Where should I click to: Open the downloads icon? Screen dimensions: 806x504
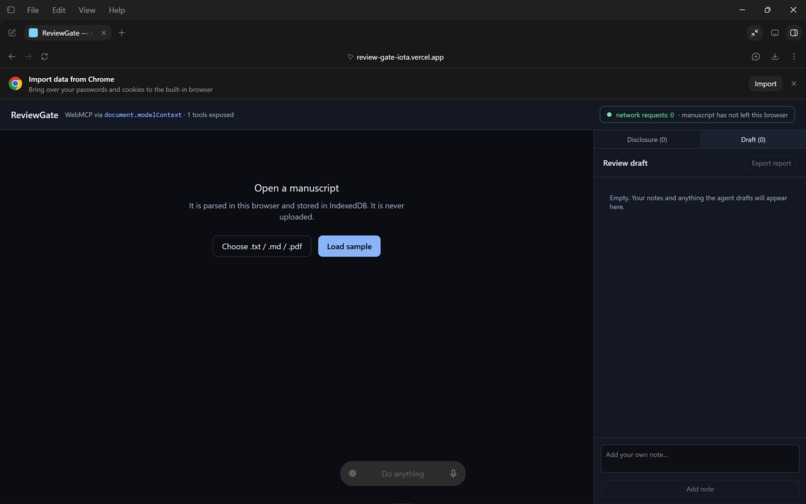[x=775, y=57]
